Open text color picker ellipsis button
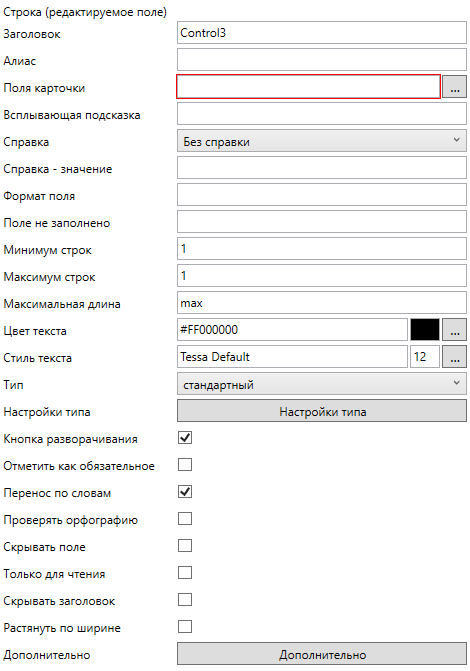Screen dimensions: 470x671 (x=454, y=330)
